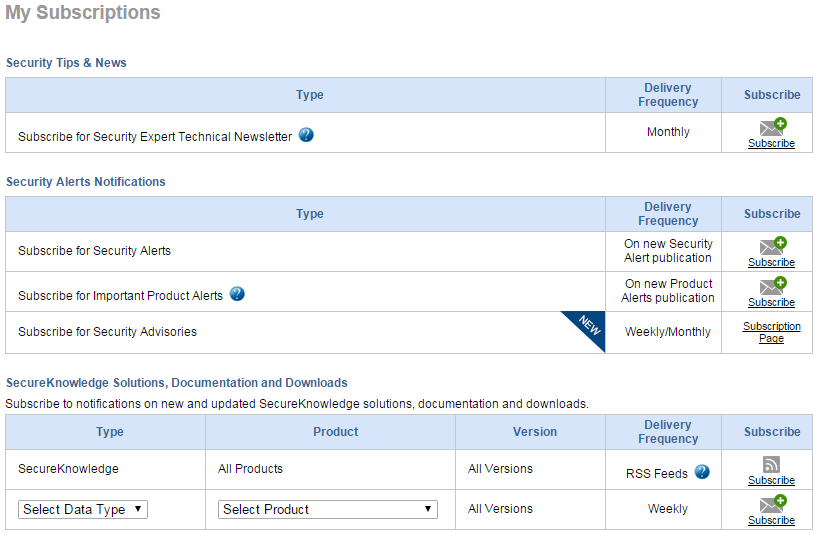Click Subscribe link for Security Expert Newsletter
Screen dimensions: 821x537
(771, 143)
